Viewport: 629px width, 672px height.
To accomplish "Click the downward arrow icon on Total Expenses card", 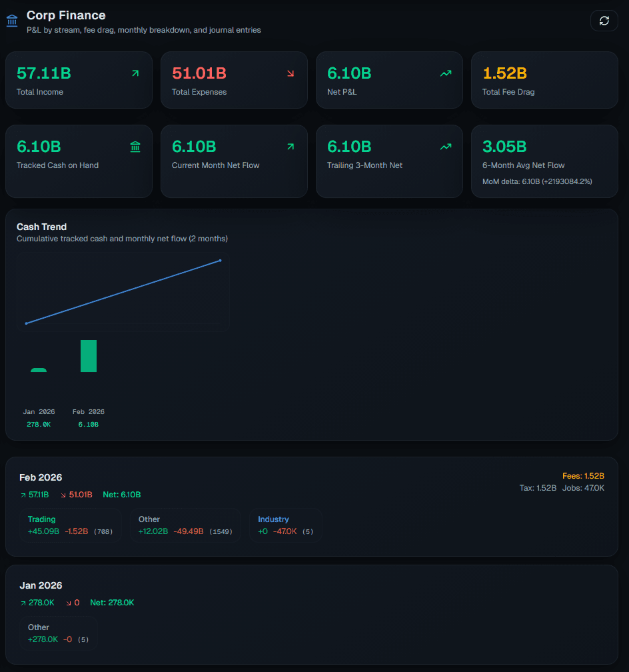I will pyautogui.click(x=290, y=73).
